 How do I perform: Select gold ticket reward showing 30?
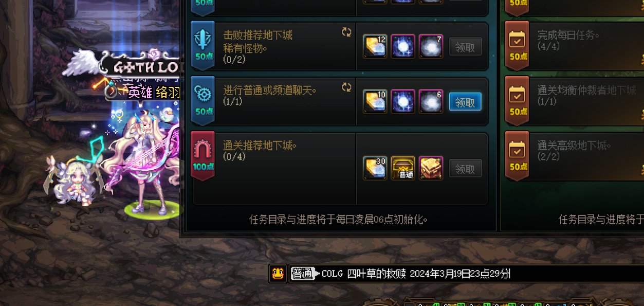point(375,168)
